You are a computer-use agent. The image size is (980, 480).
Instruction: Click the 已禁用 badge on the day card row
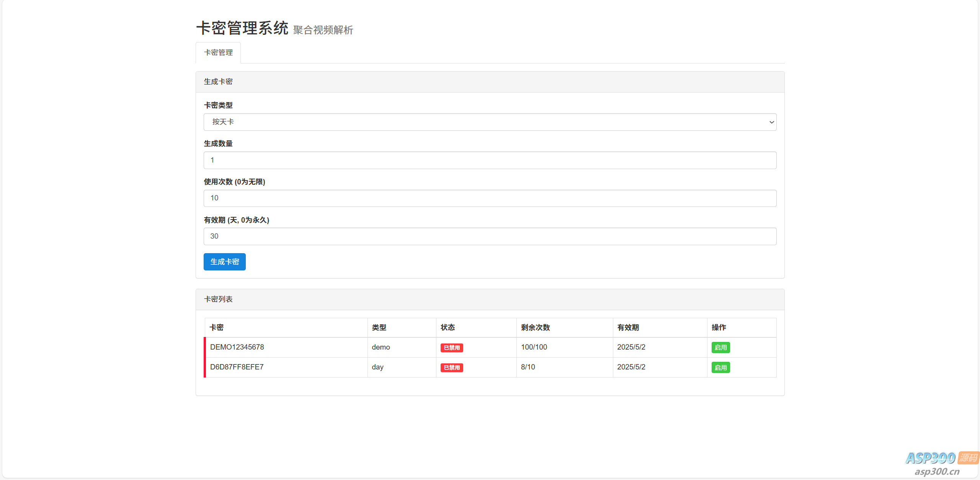point(452,367)
